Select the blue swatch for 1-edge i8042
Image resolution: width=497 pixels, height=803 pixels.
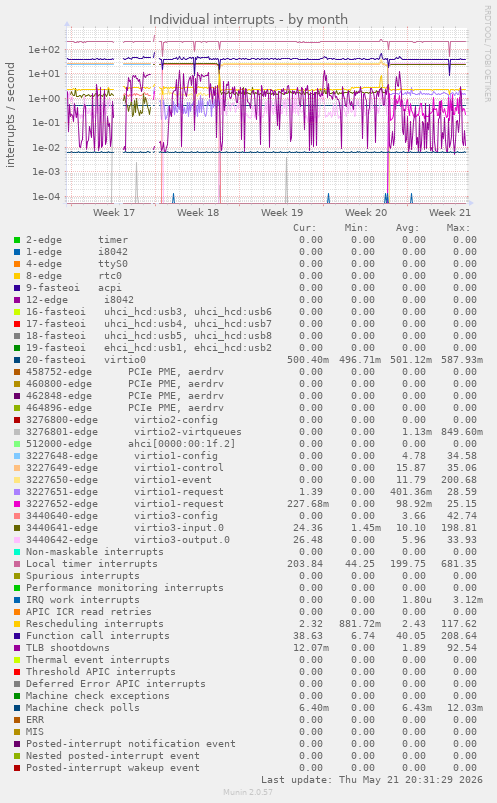pos(17,251)
